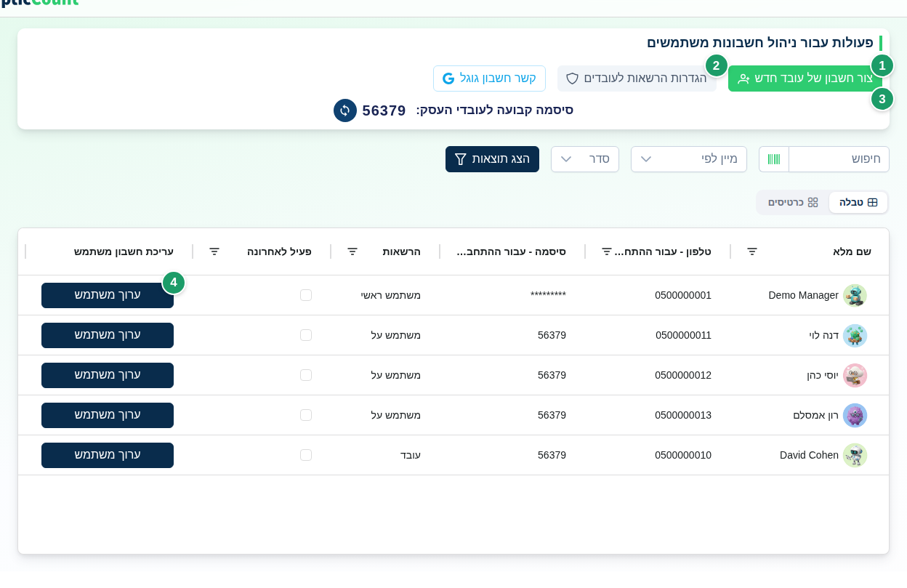Screen dimensions: 907x588
Task: Toggle recently-active checkbox for Demo Manager
Action: click(x=306, y=295)
